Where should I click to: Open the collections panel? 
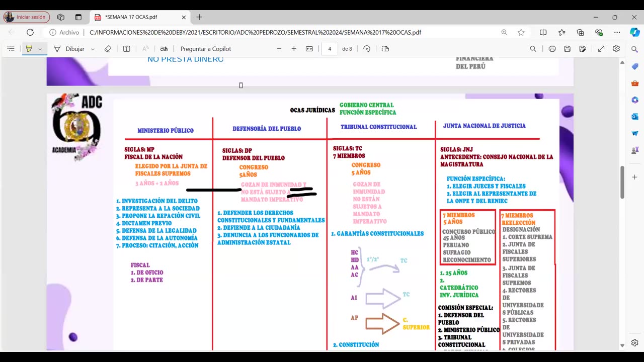[580, 32]
